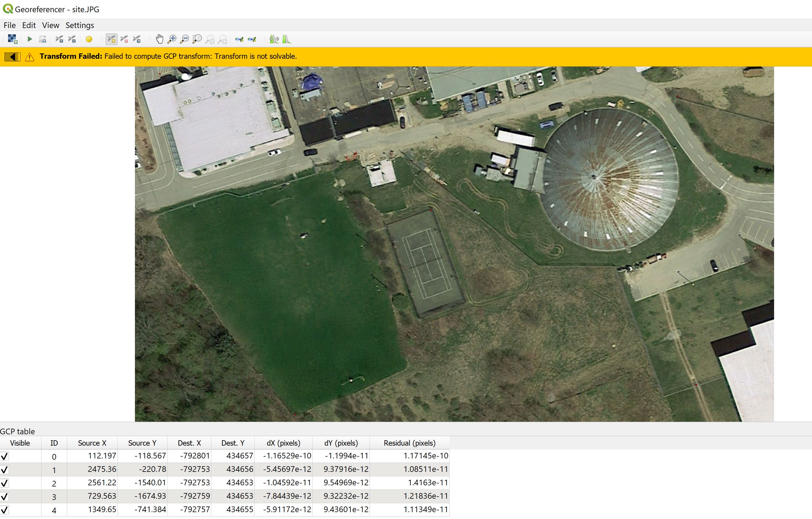The width and height of the screenshot is (812, 519).
Task: Sort by the Dest. X column header
Action: tap(189, 443)
